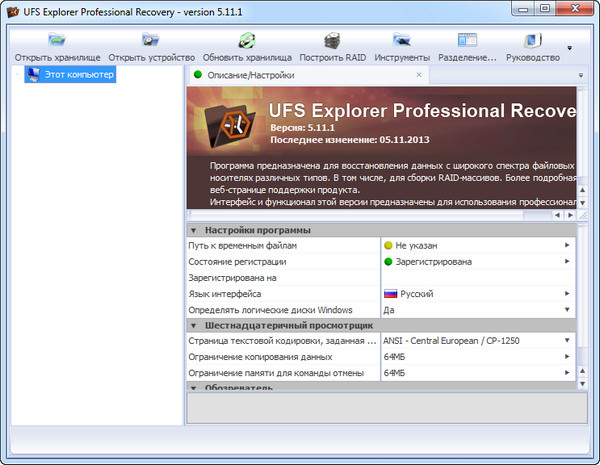Collapse the Обозреватель section

point(194,387)
